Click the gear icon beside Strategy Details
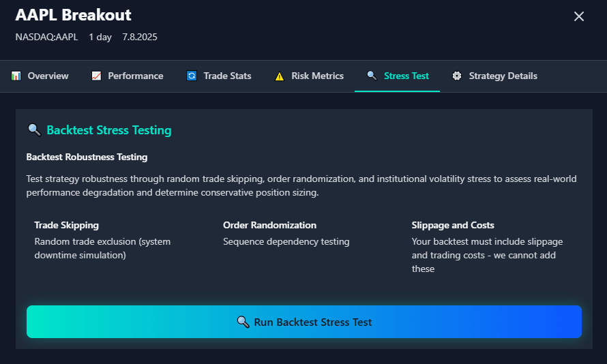 pyautogui.click(x=457, y=76)
